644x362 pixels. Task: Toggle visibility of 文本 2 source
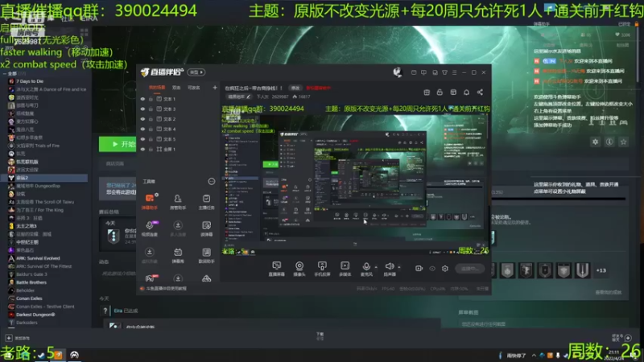coord(143,119)
